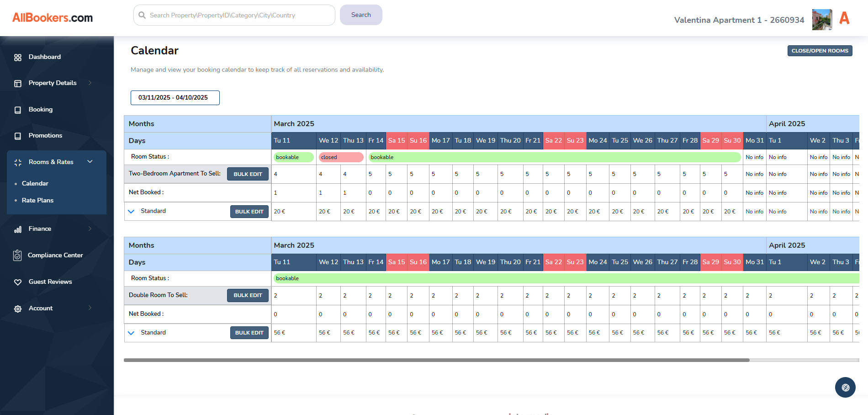Expand Standard rate for Double Room
The image size is (868, 415).
131,333
